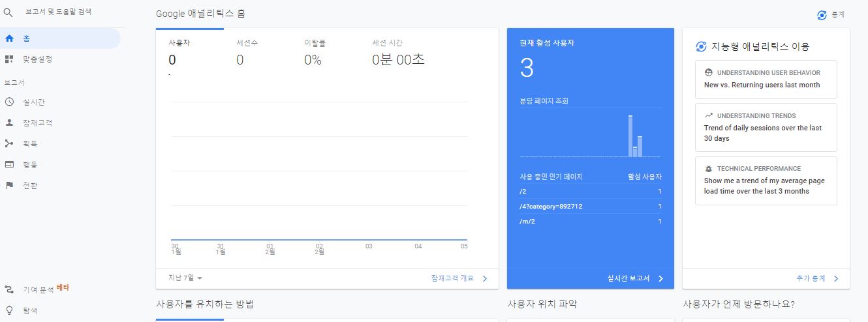Click the 실시간 clock icon
This screenshot has width=868, height=322.
(x=9, y=102)
